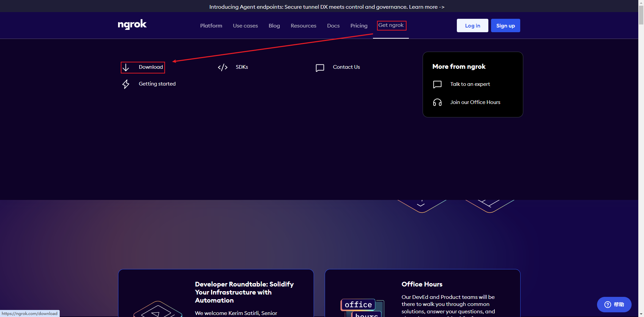Open the Blog page from navigation
The image size is (644, 317).
point(274,26)
